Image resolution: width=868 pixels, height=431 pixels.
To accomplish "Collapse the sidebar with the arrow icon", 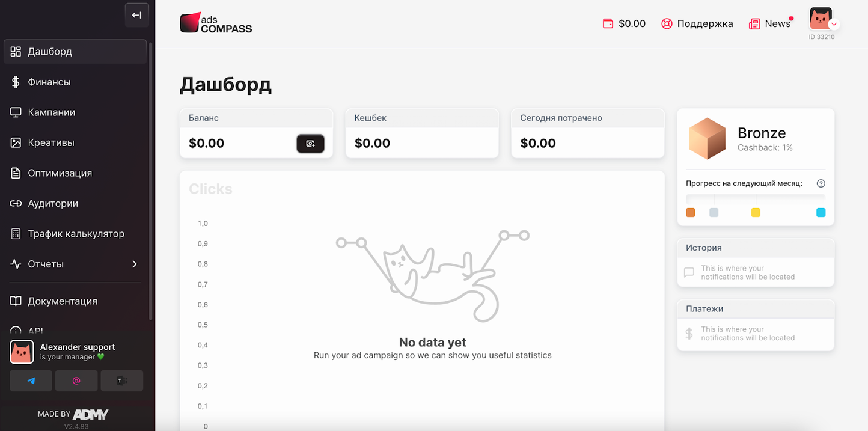I will [x=136, y=16].
